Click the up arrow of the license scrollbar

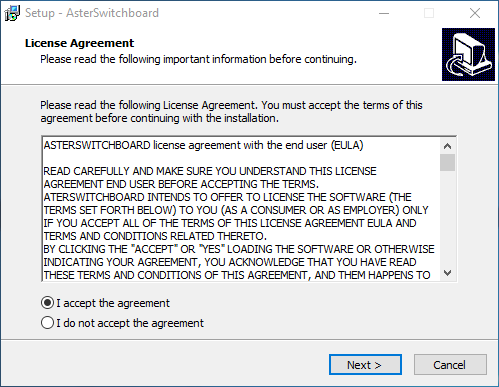pos(447,146)
